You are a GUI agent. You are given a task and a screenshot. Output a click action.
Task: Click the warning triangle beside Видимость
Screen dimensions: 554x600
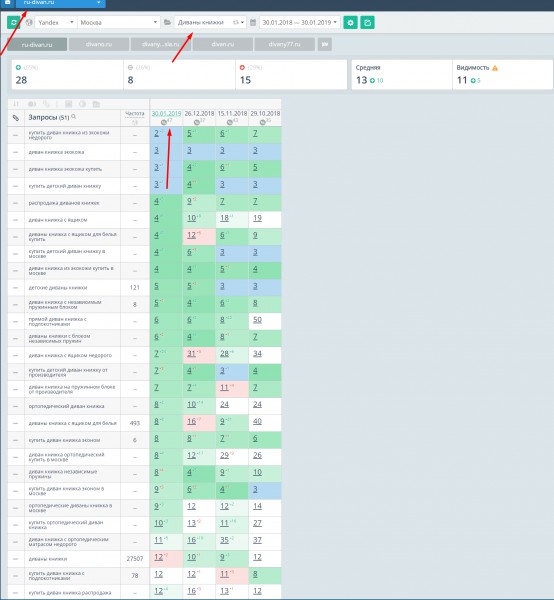pos(495,68)
